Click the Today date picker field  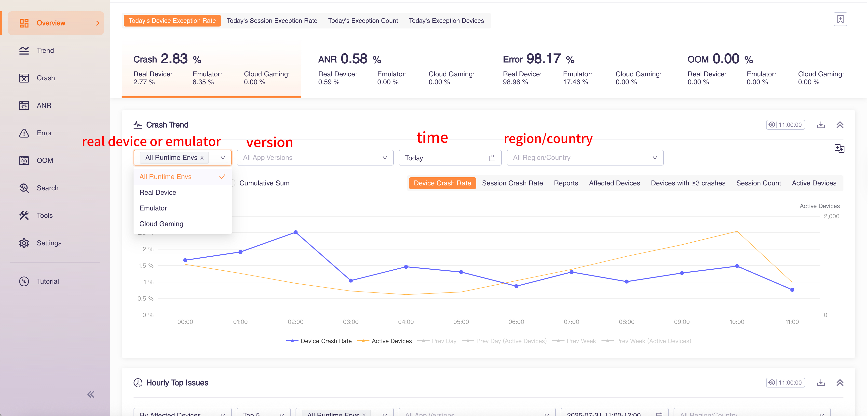(450, 158)
